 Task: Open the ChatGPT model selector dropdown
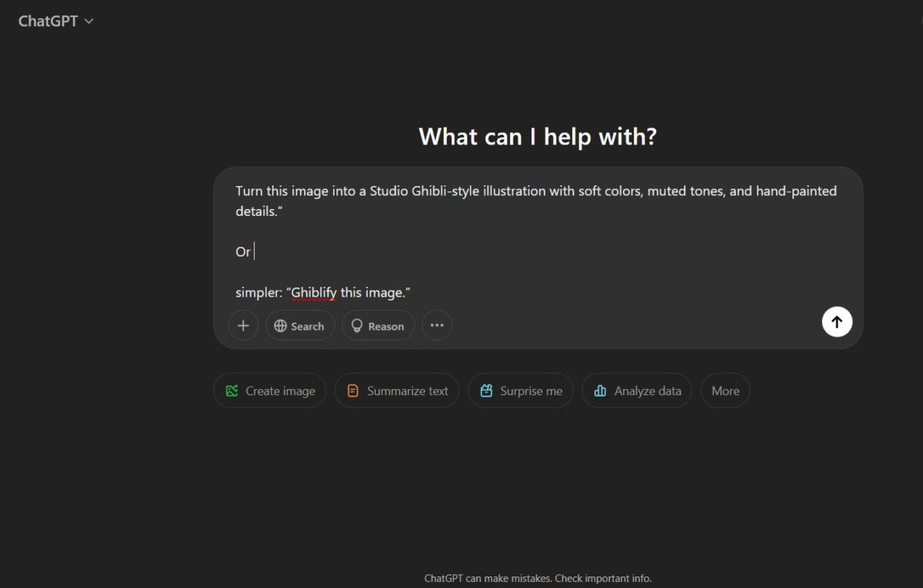tap(55, 22)
